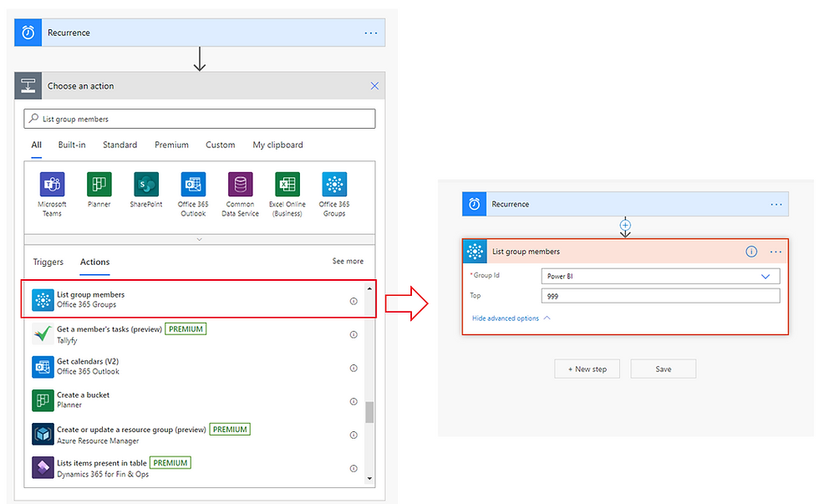The height and width of the screenshot is (504, 819).
Task: Select the Office 365 Groups connector icon
Action: point(334,185)
